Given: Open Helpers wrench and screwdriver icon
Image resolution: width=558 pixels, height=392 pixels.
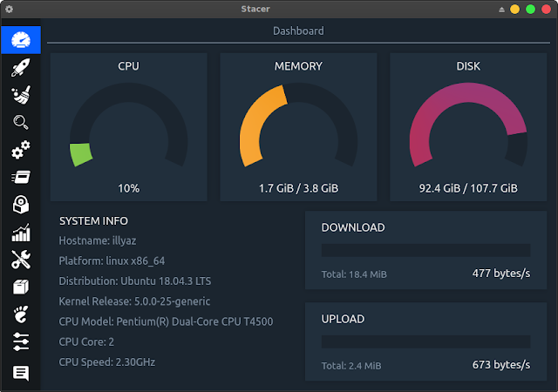Looking at the screenshot, I should [x=21, y=260].
